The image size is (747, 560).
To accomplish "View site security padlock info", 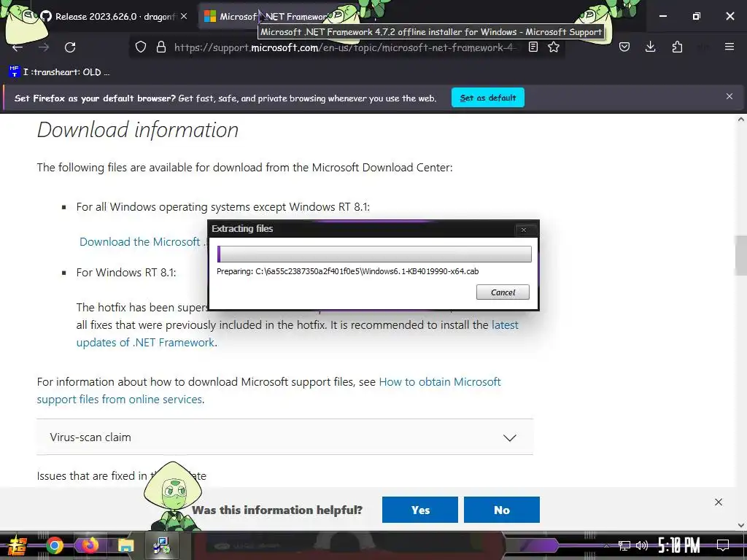I will [161, 47].
